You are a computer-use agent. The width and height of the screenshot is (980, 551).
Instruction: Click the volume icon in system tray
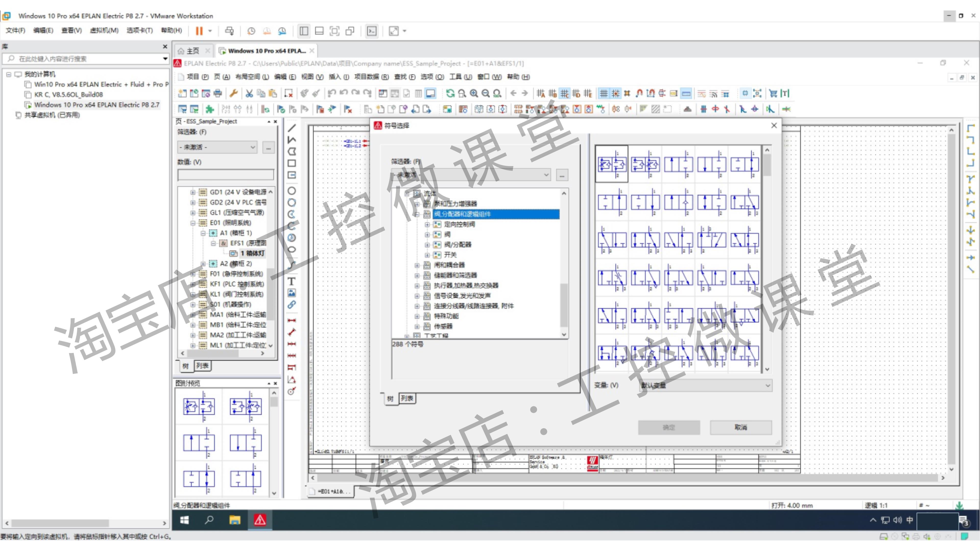click(897, 520)
